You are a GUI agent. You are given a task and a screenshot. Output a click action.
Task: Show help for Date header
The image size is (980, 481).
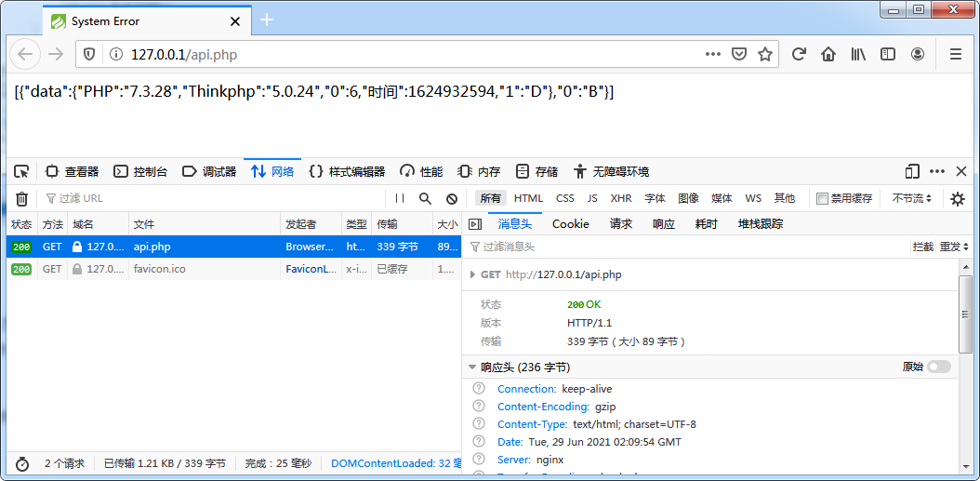[479, 442]
